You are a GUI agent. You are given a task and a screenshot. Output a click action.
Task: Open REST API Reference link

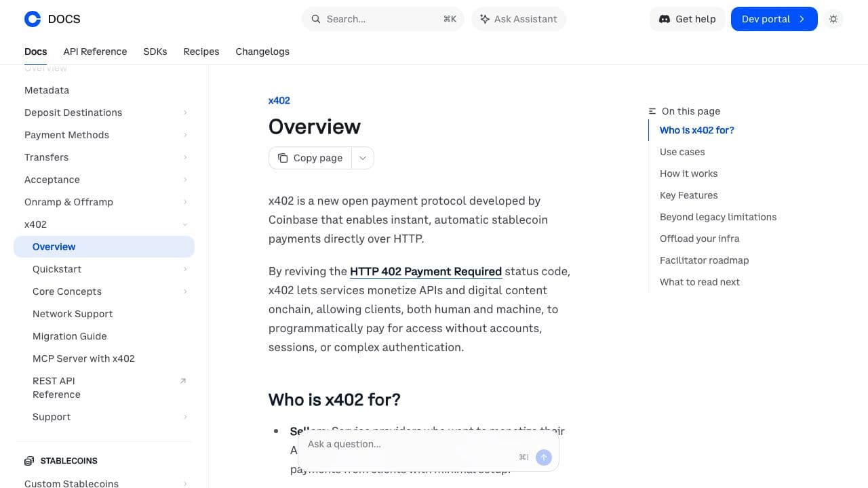point(56,388)
